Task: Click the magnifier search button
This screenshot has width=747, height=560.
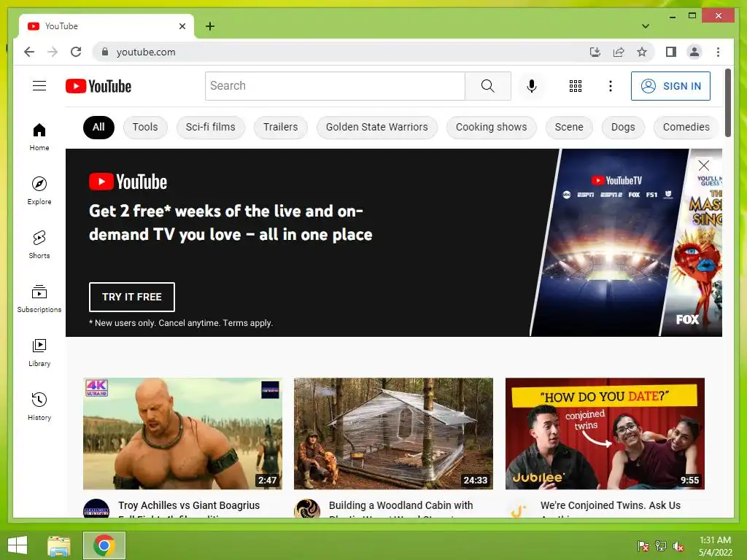Action: (488, 86)
